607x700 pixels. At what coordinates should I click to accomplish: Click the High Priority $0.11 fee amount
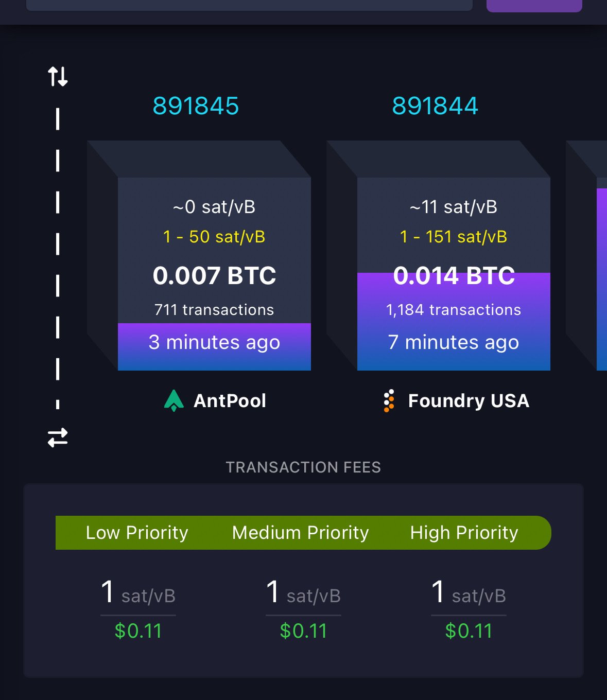469,631
